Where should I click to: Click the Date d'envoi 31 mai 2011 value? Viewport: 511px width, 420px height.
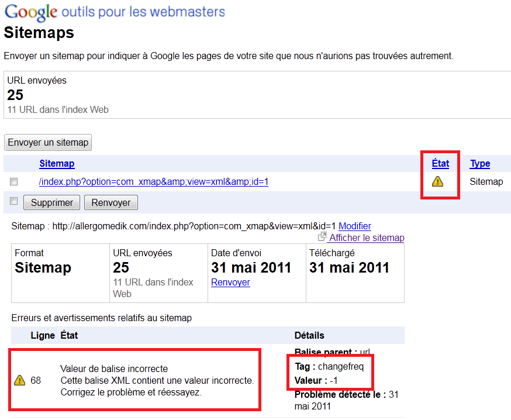[x=251, y=268]
